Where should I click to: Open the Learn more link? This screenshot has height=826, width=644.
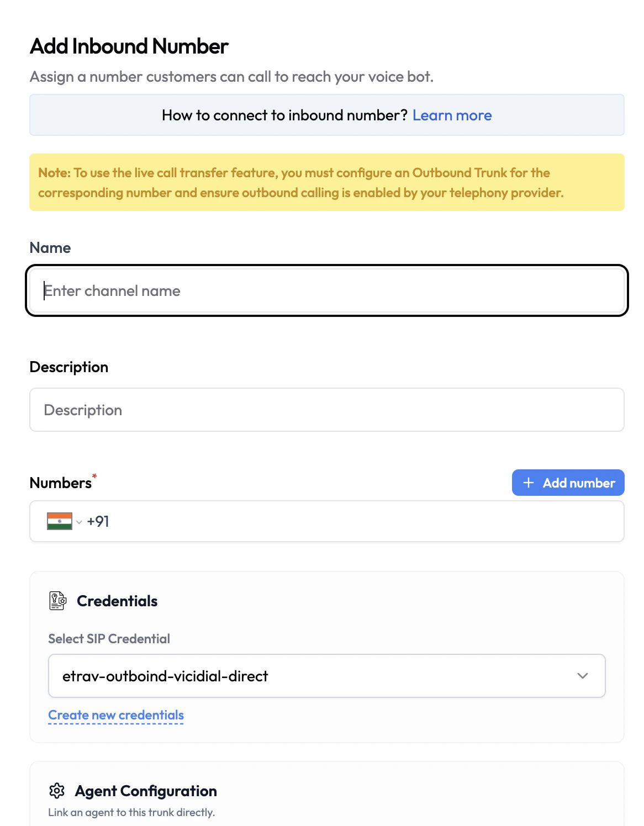tap(452, 115)
